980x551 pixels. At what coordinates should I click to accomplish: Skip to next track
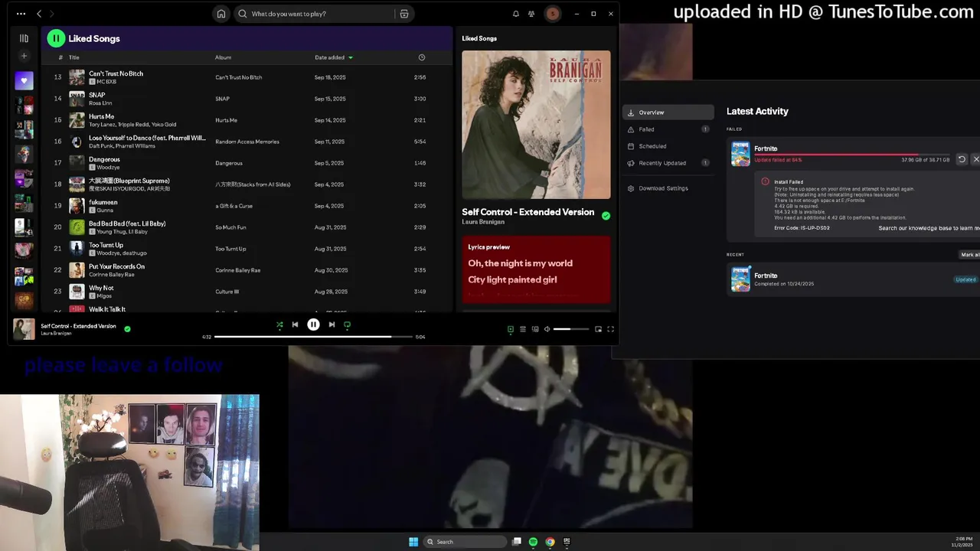332,324
